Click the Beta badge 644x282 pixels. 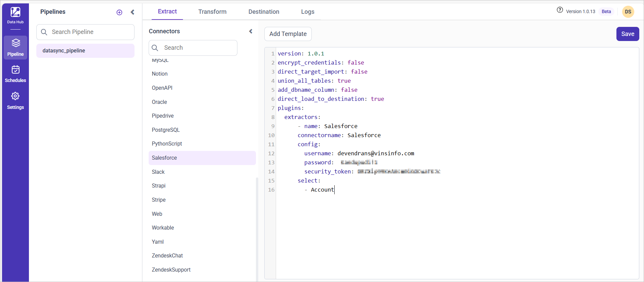pyautogui.click(x=606, y=11)
